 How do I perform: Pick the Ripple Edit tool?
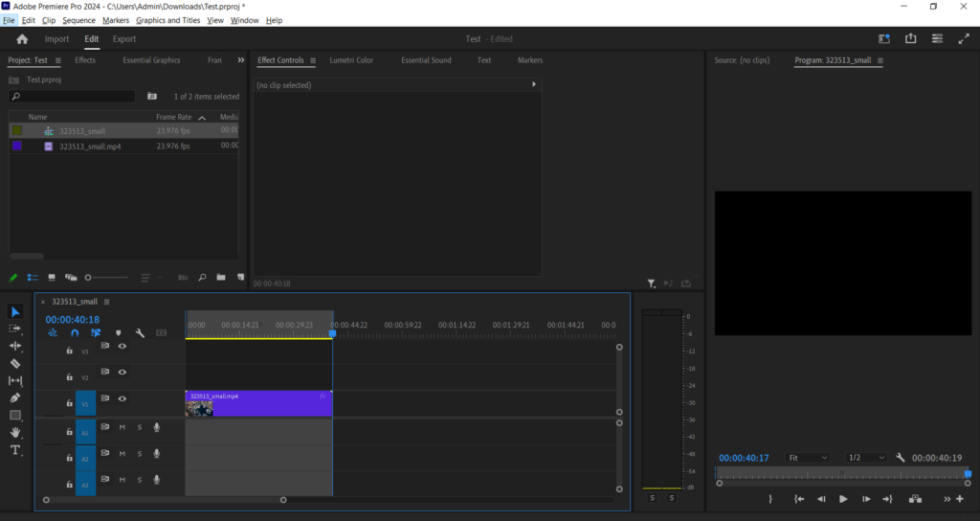point(15,346)
